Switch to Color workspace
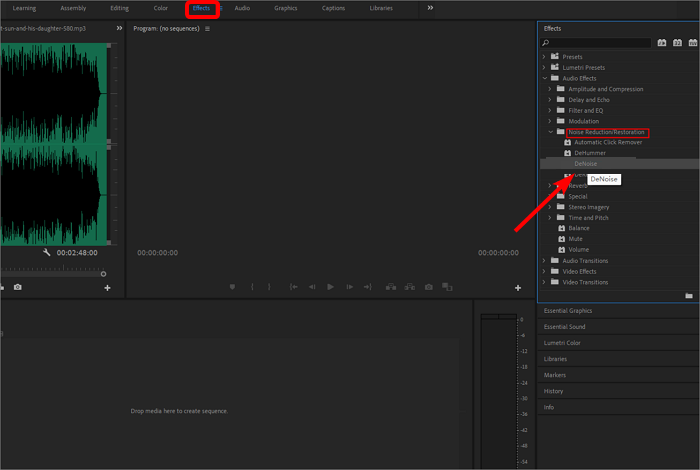The image size is (700, 470). [160, 8]
